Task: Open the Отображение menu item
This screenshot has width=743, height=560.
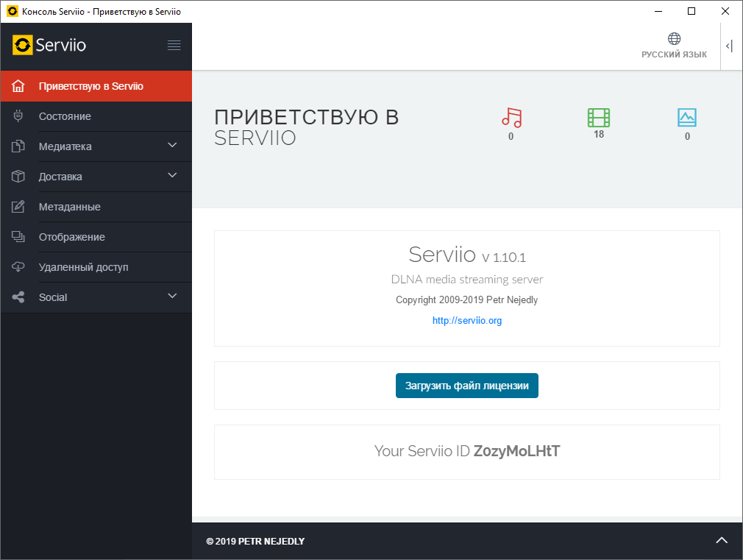Action: [x=96, y=237]
